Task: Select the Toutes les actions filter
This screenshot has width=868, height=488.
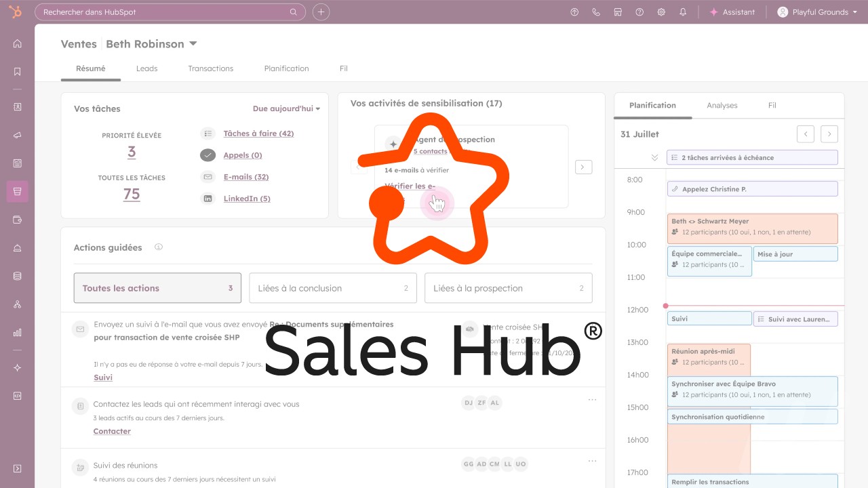Action: [x=157, y=288]
